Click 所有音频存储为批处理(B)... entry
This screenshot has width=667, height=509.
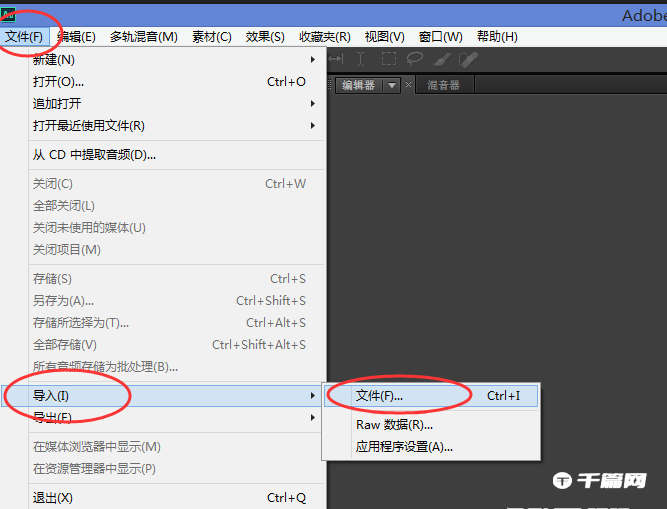[x=176, y=367]
